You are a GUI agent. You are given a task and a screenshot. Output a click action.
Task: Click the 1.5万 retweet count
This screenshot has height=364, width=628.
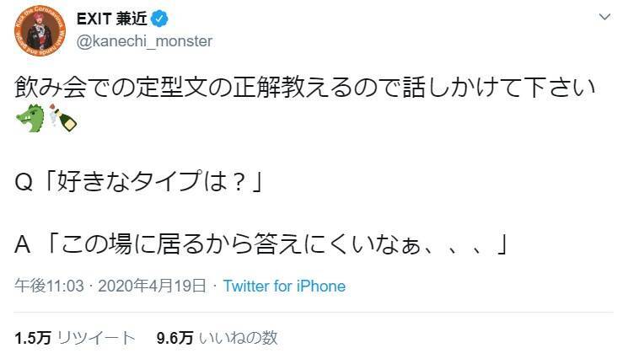33,338
